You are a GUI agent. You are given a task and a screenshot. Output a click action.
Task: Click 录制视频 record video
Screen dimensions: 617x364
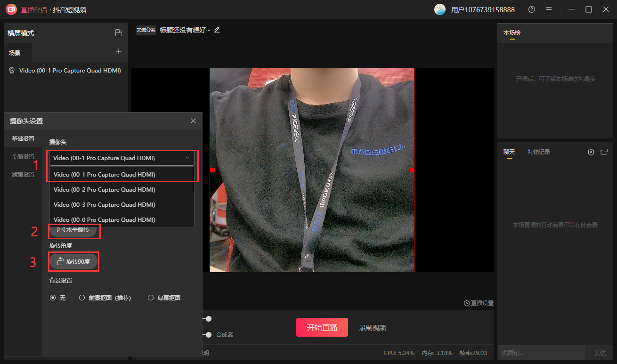point(373,328)
